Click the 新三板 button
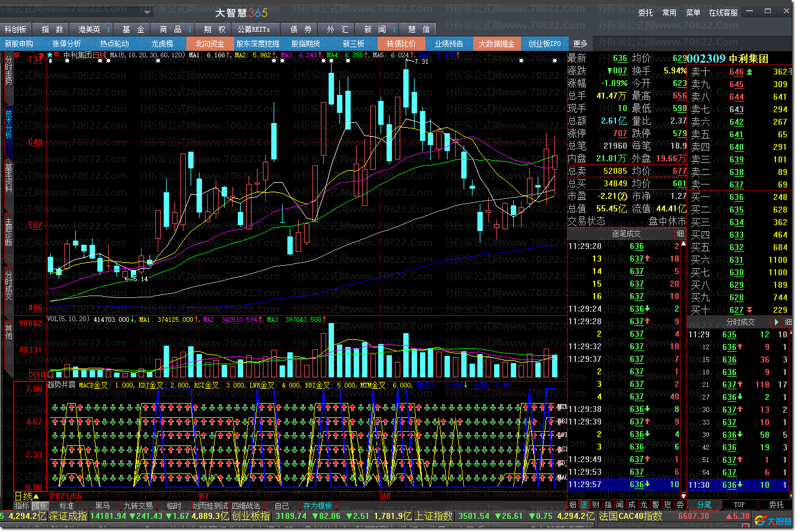797x532 pixels. tap(353, 44)
